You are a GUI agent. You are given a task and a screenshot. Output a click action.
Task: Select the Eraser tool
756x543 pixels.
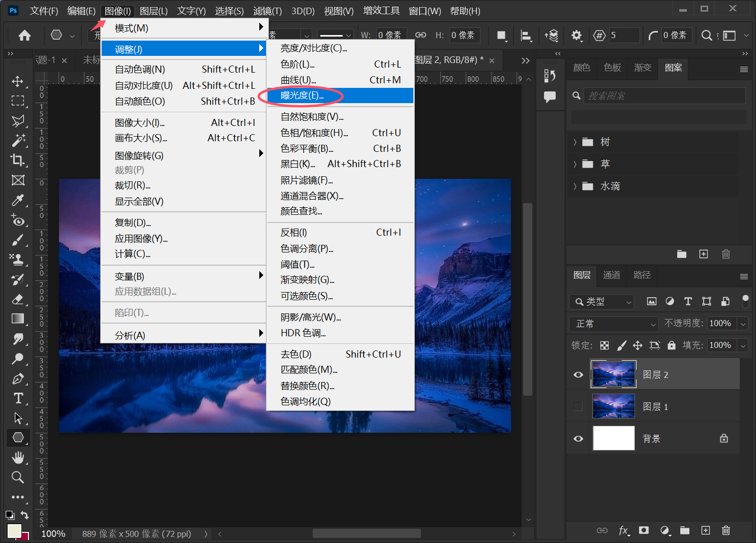click(x=18, y=299)
